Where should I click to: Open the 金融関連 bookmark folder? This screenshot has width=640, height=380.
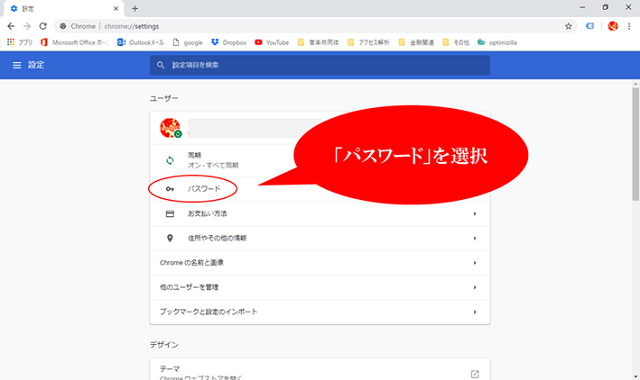coord(416,42)
